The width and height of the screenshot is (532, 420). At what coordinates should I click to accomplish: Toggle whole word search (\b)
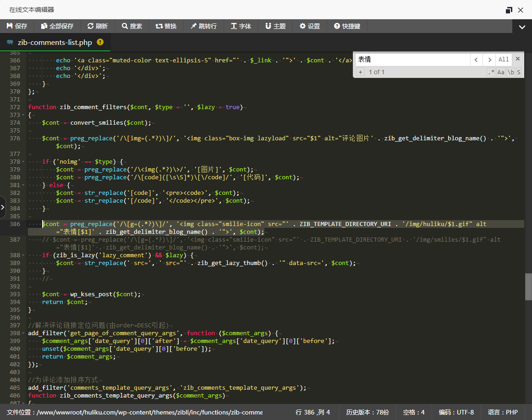pos(510,72)
